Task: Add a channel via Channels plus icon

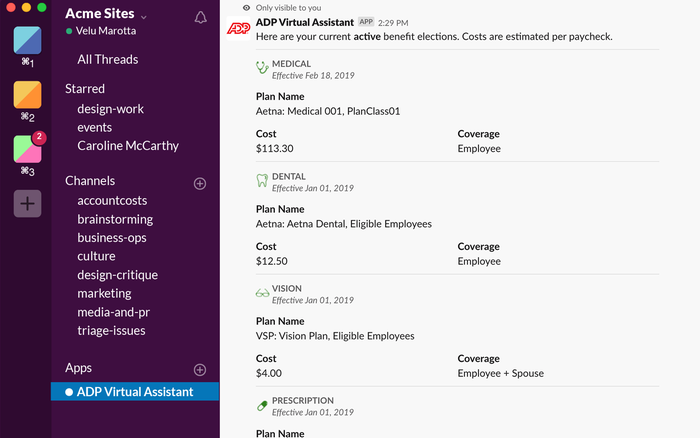Action: tap(200, 184)
